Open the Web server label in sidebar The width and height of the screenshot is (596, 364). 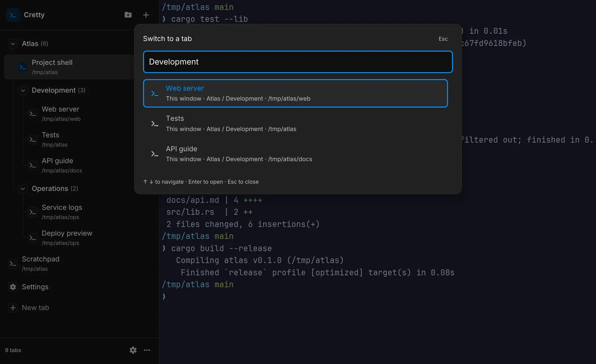(60, 109)
